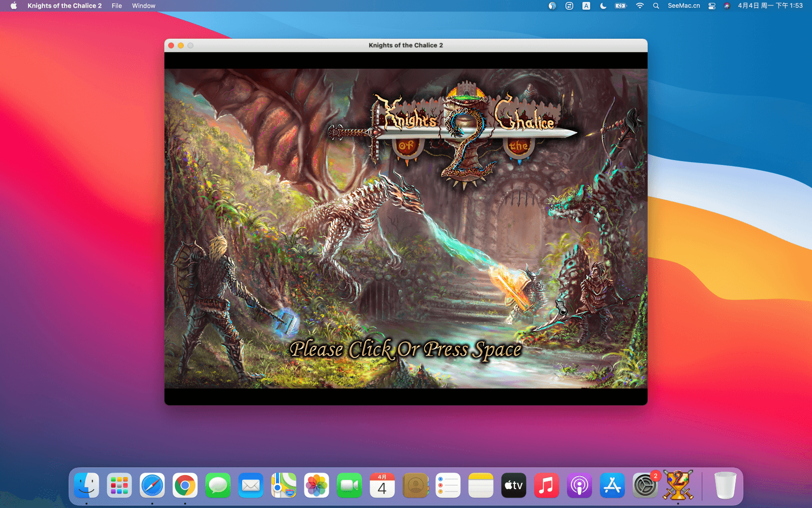Image resolution: width=812 pixels, height=508 pixels.
Task: Open Maps from the Dock
Action: point(284,485)
